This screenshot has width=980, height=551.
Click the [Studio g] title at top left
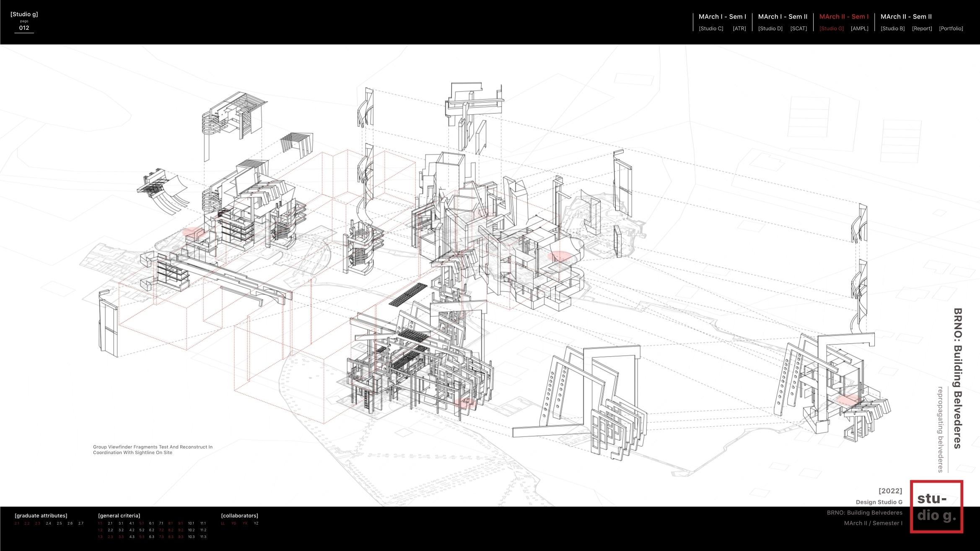point(24,14)
